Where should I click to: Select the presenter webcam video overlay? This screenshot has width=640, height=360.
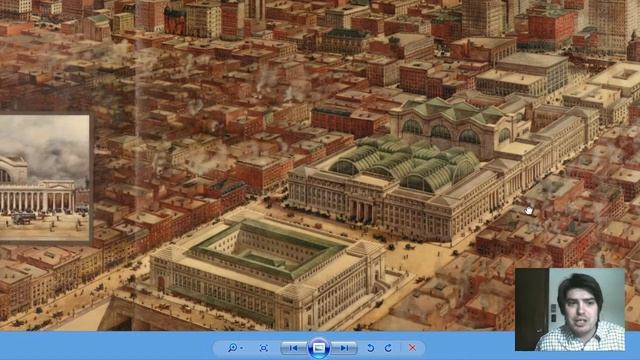570,309
